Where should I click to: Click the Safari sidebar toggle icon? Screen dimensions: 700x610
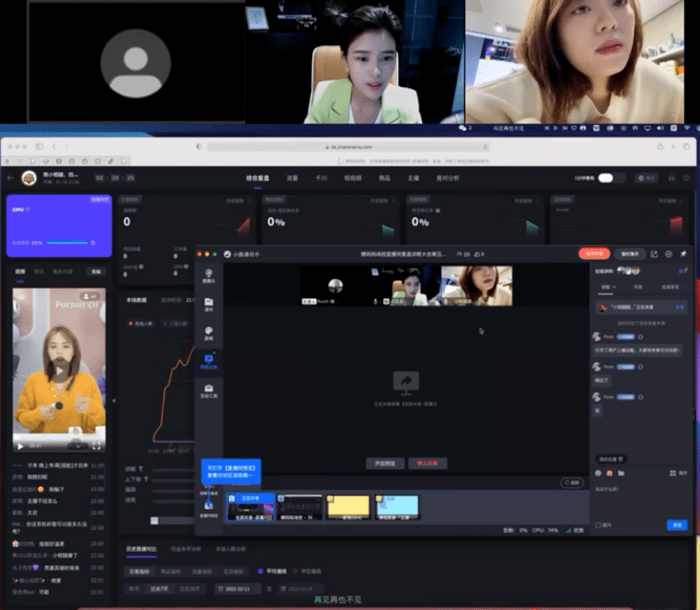click(40, 146)
